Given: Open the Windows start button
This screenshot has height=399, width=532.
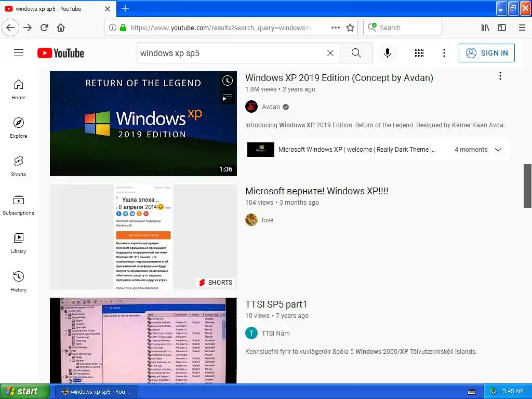Looking at the screenshot, I should [x=25, y=392].
